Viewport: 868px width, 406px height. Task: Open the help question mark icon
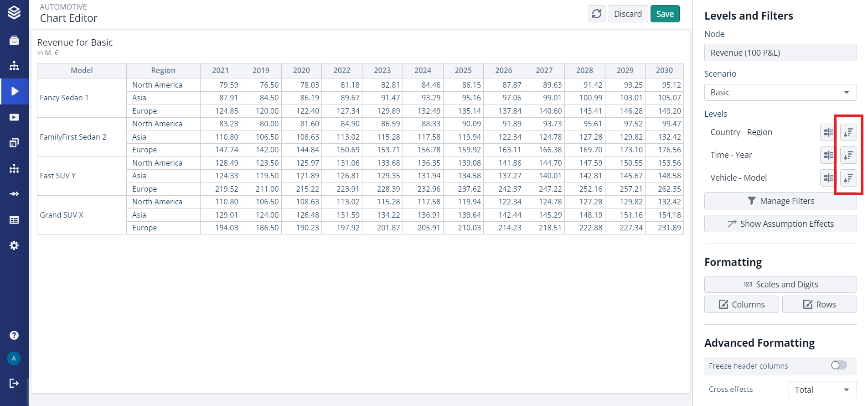(x=14, y=335)
